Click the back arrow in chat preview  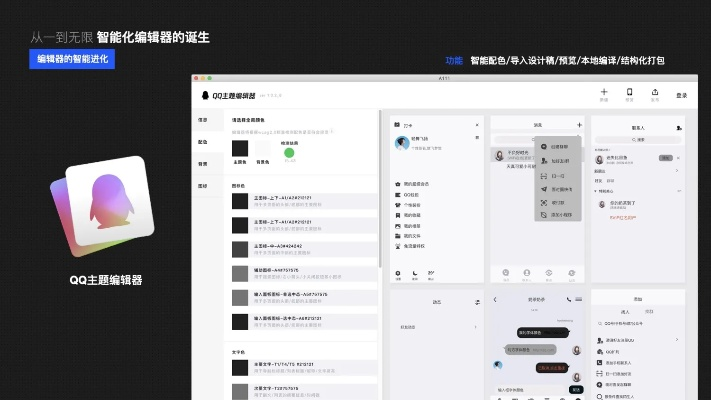point(497,300)
